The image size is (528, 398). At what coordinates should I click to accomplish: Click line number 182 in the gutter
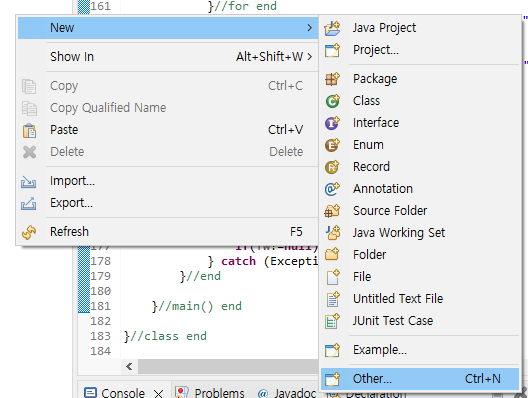pyautogui.click(x=100, y=321)
